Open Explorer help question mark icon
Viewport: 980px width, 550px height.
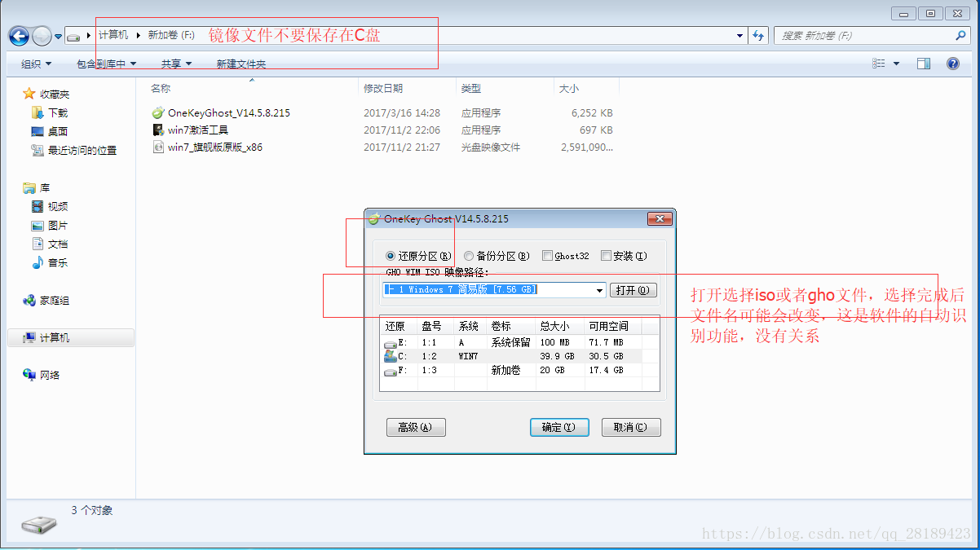pos(952,64)
